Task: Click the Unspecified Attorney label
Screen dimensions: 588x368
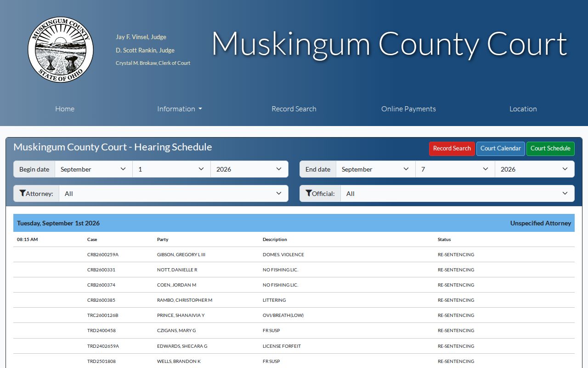Action: (541, 223)
